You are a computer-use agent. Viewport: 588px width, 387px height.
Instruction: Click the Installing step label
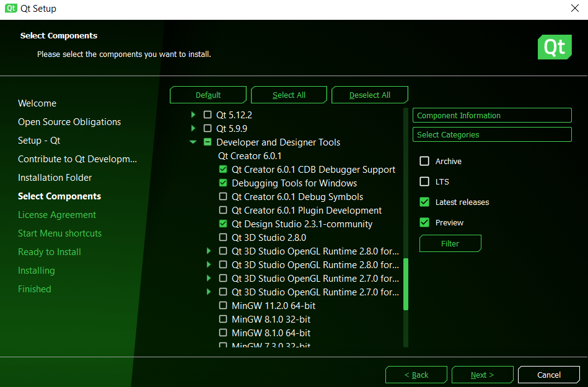tap(37, 271)
